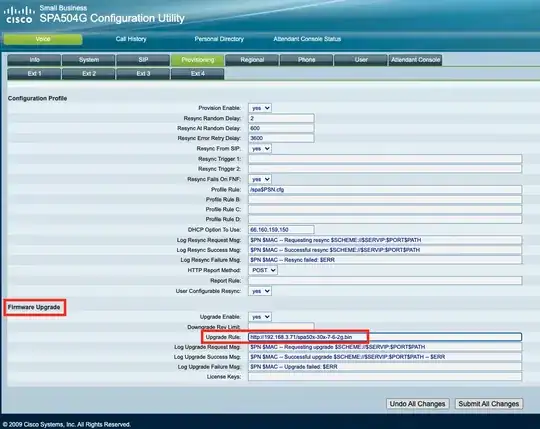540x429 pixels.
Task: Click the Downgrade Rev Limit field
Action: 281,326
